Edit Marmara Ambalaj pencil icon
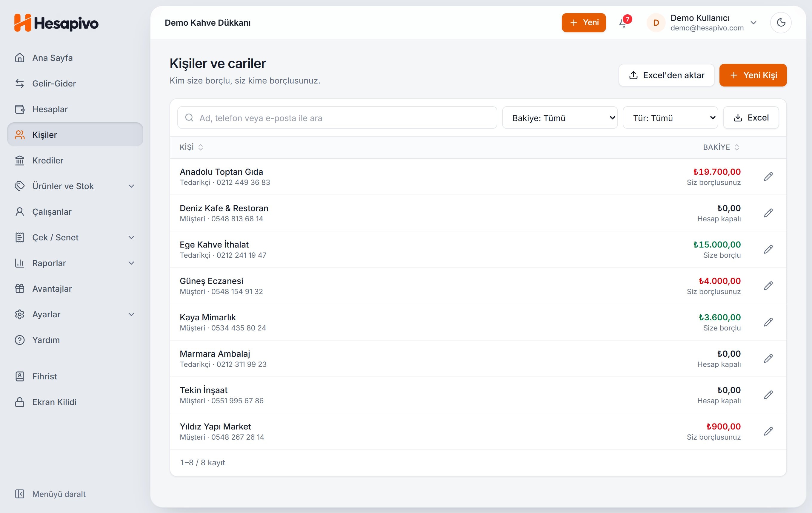The image size is (812, 513). [x=768, y=359]
